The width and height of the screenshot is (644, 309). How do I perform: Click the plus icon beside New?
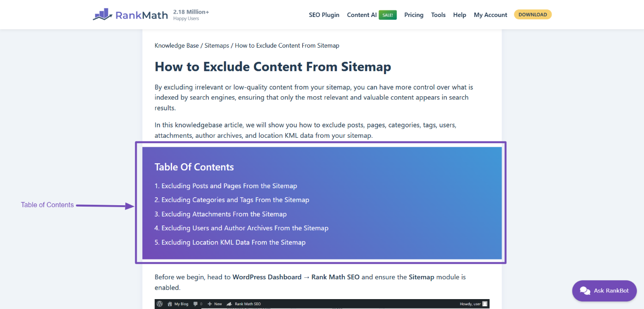pyautogui.click(x=211, y=304)
